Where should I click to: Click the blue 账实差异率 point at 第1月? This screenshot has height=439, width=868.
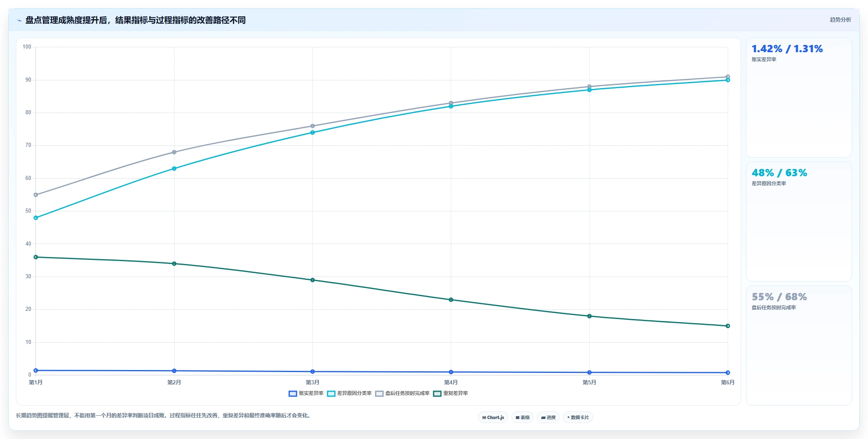click(36, 370)
